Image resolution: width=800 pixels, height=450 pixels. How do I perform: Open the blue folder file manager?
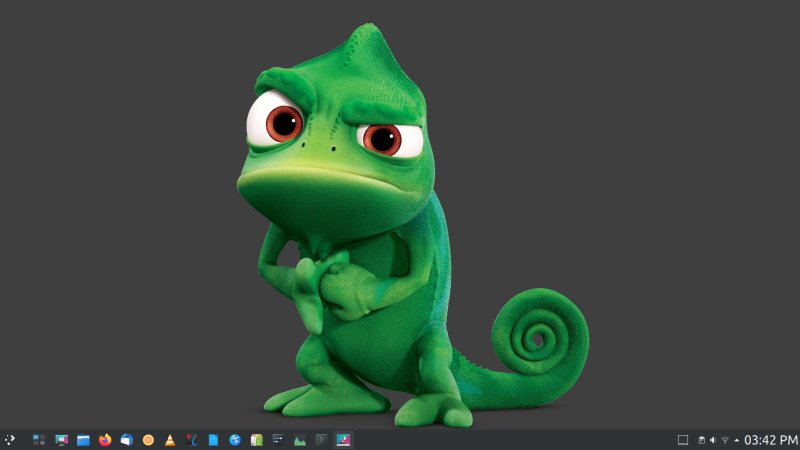83,440
